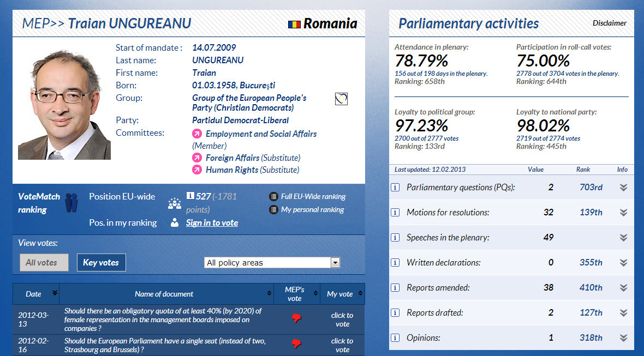The height and width of the screenshot is (356, 644).
Task: Click the pink arrow icon beside Human Rights
Action: pos(197,170)
